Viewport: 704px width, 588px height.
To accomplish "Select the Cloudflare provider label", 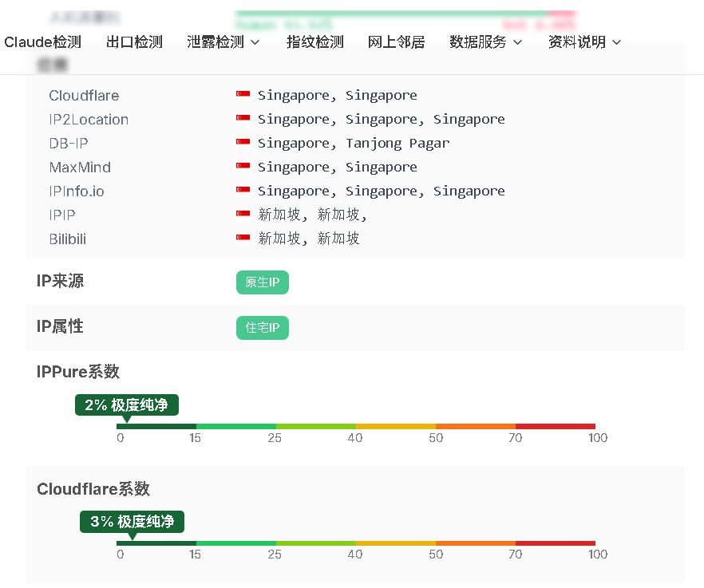I will pyautogui.click(x=84, y=96).
